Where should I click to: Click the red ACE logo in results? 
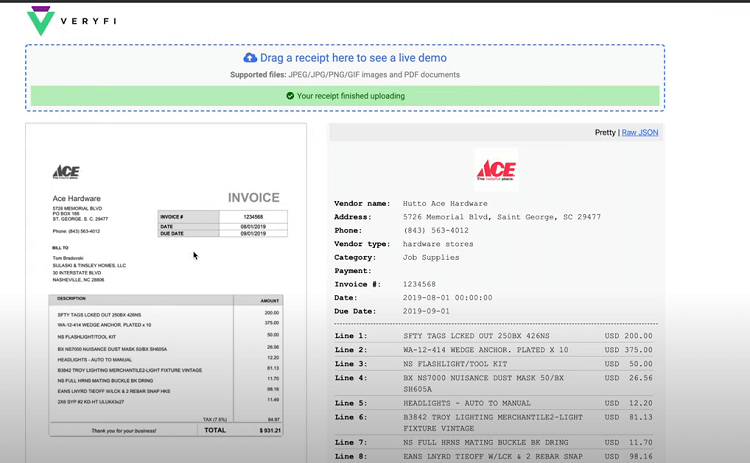click(496, 170)
